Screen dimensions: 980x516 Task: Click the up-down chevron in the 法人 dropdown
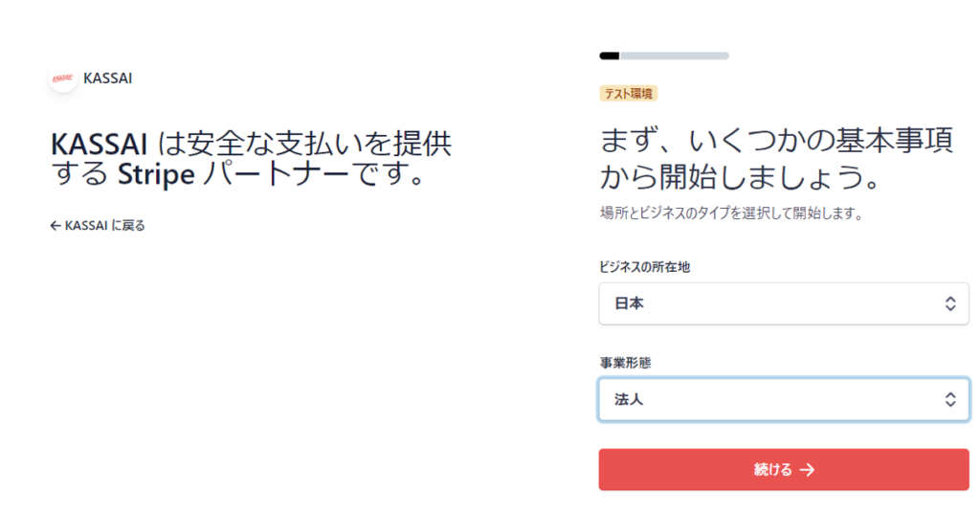click(950, 399)
